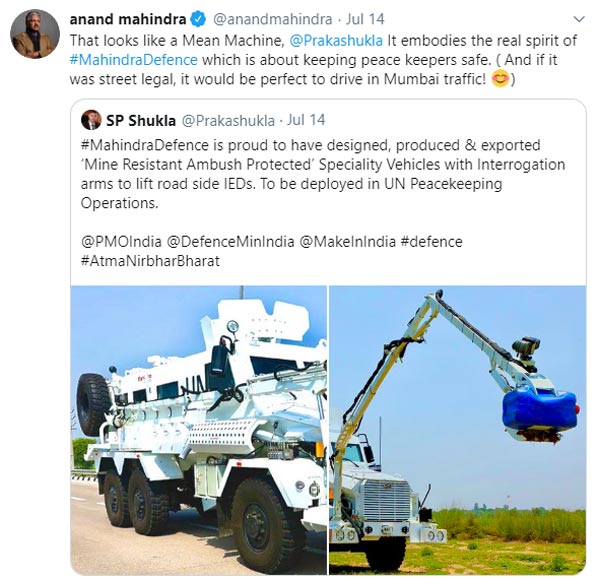Image resolution: width=600 pixels, height=579 pixels.
Task: View the white UN armored truck photo
Action: 199,430
